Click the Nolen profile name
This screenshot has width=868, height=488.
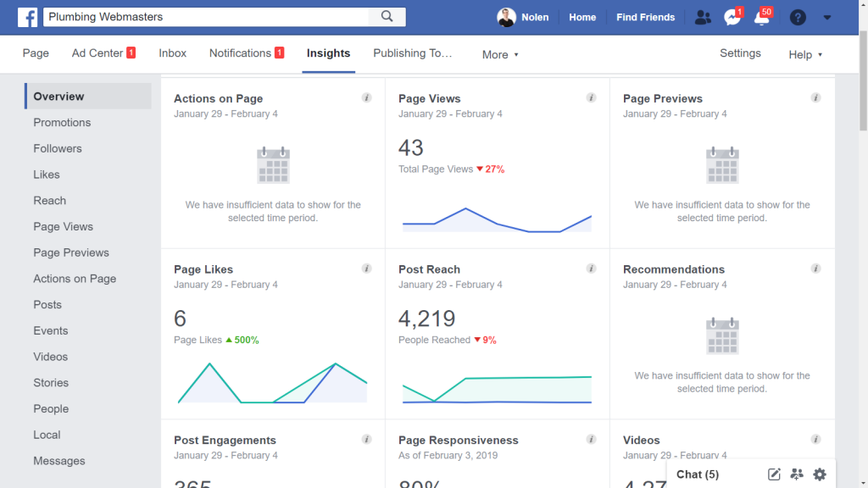[x=535, y=17]
